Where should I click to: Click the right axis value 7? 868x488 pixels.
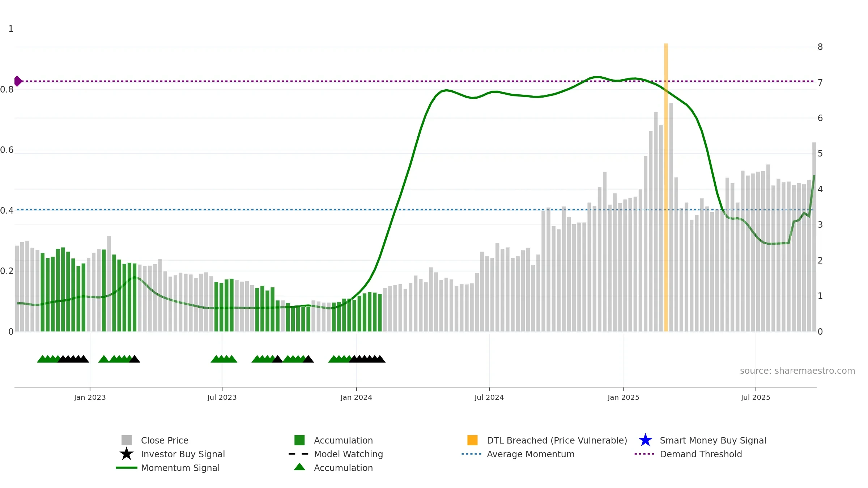820,83
